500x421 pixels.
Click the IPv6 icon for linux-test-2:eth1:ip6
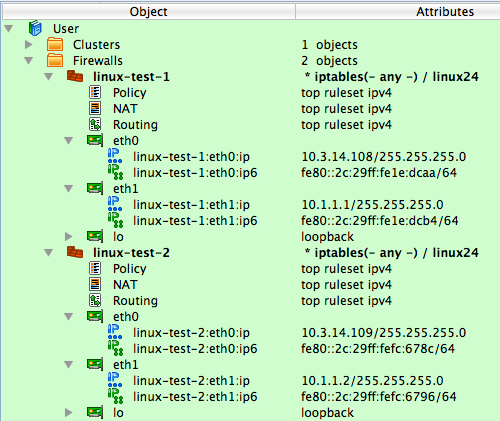point(115,396)
